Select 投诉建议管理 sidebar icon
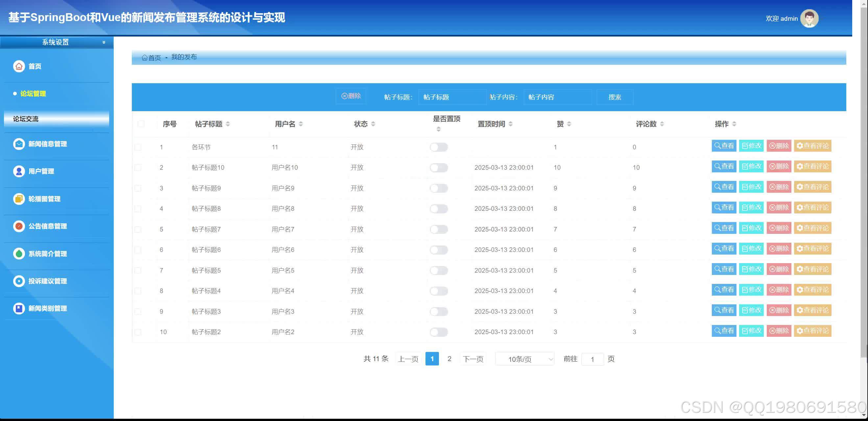 pos(18,281)
